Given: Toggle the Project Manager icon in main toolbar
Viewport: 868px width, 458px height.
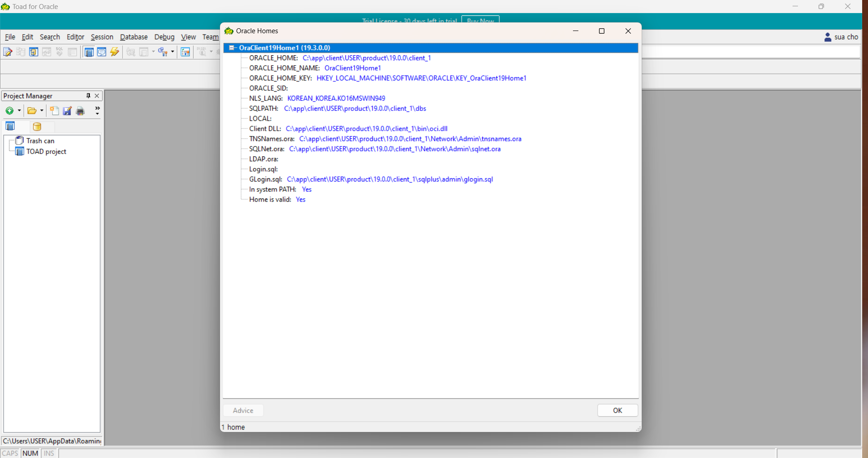Looking at the screenshot, I should coord(89,52).
